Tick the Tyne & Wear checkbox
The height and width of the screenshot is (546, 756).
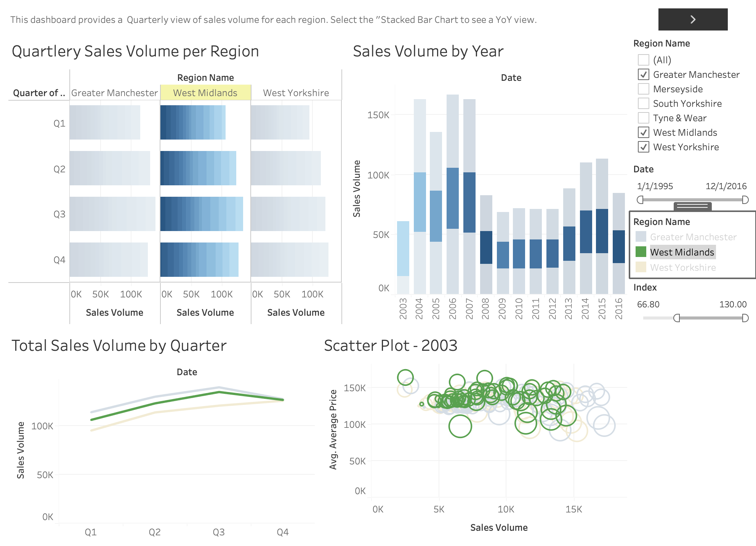[x=643, y=118]
